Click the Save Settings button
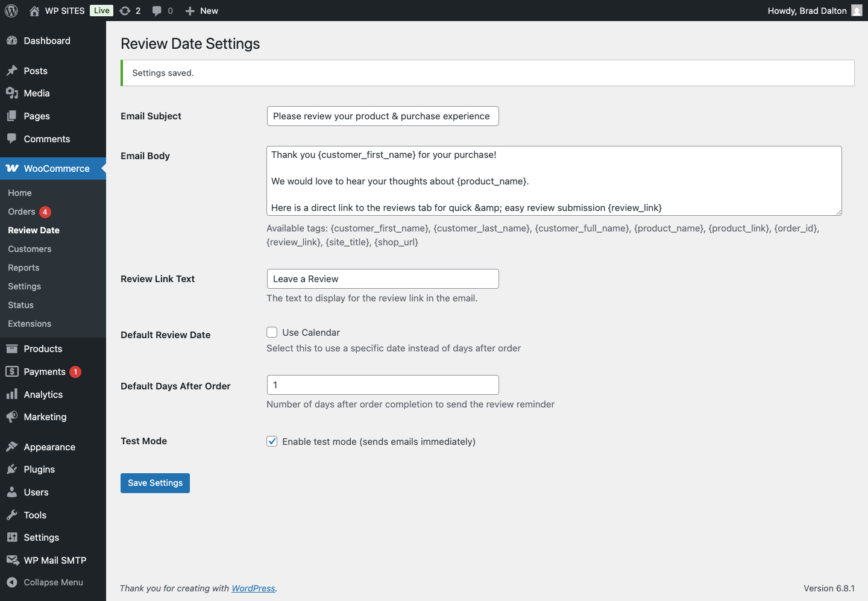 point(155,483)
